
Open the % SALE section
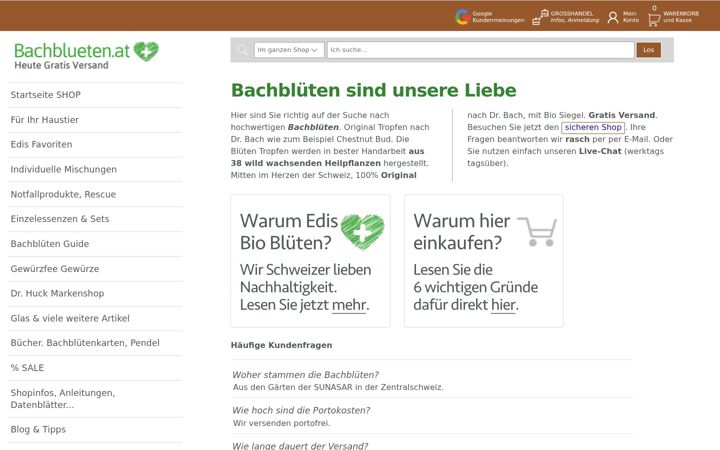point(27,368)
